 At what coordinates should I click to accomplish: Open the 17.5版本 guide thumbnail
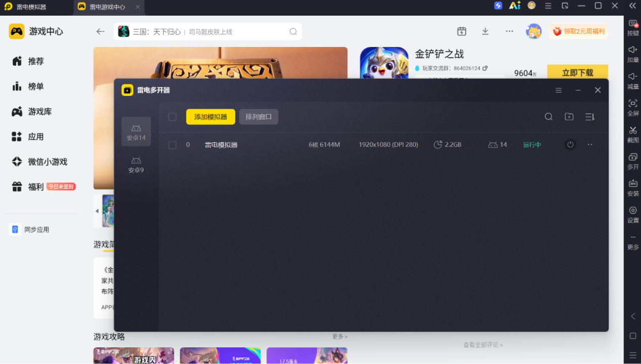307,355
